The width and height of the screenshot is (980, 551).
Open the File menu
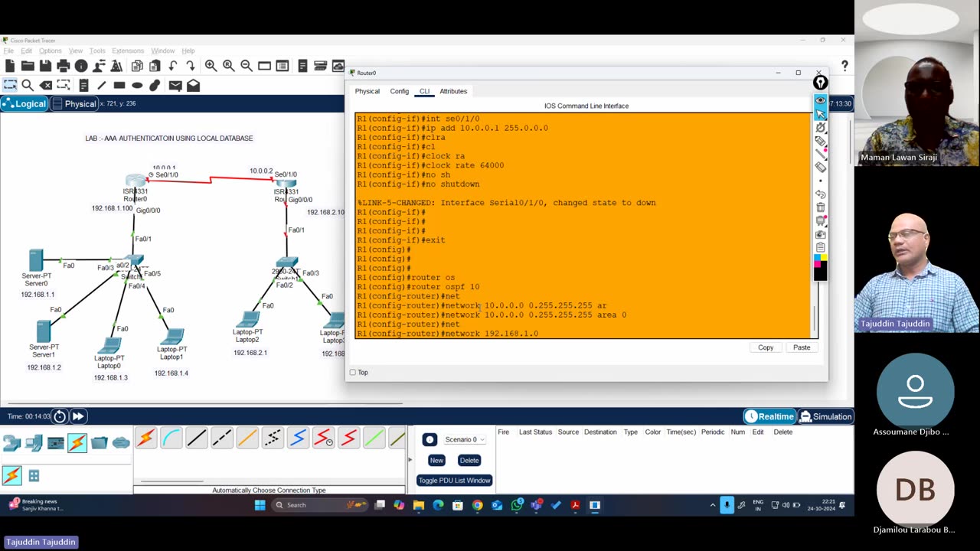pos(8,51)
